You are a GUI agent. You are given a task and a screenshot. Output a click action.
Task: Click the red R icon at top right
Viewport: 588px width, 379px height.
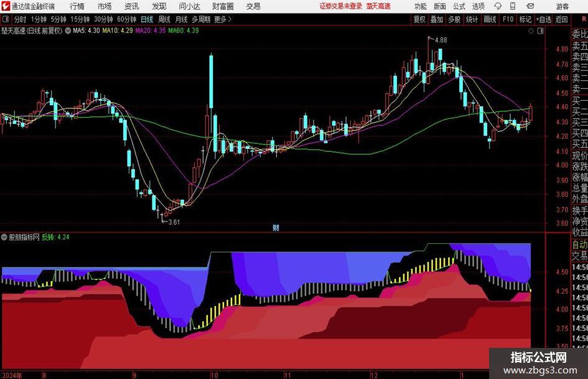(x=584, y=19)
